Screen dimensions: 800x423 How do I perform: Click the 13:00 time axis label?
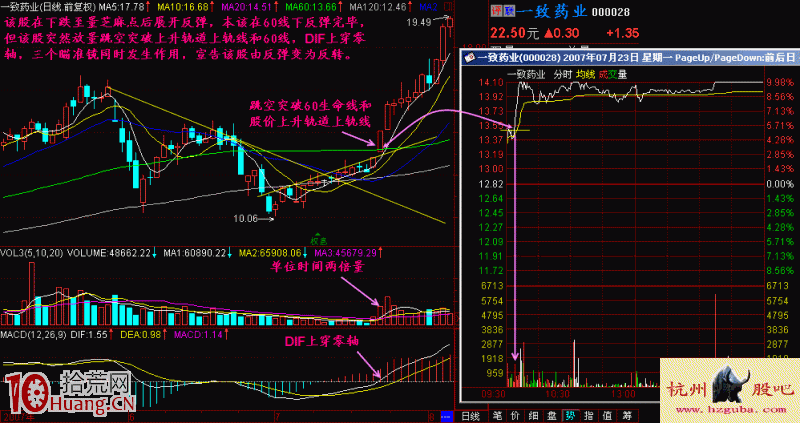pyautogui.click(x=623, y=393)
